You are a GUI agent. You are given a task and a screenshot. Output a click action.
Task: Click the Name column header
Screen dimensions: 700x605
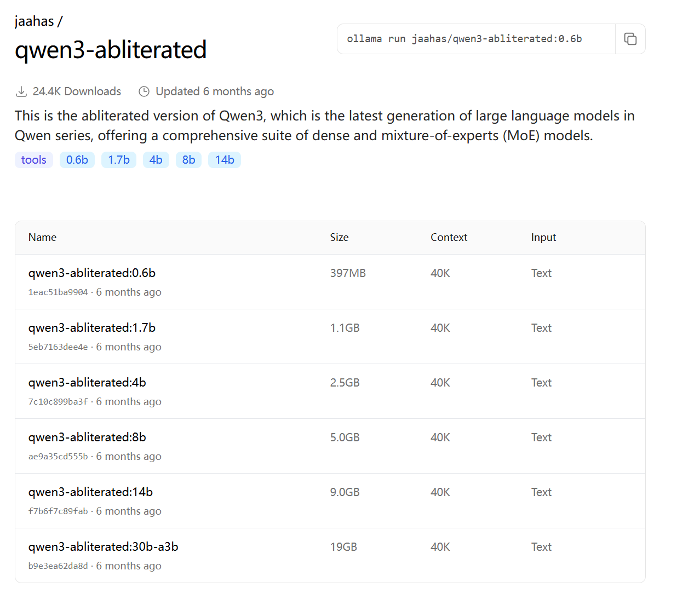coord(42,238)
